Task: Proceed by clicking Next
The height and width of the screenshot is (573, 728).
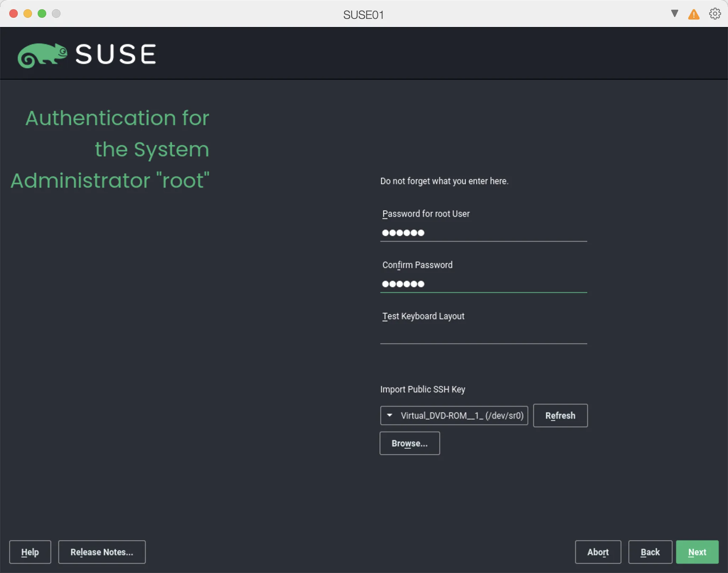Action: (x=696, y=552)
